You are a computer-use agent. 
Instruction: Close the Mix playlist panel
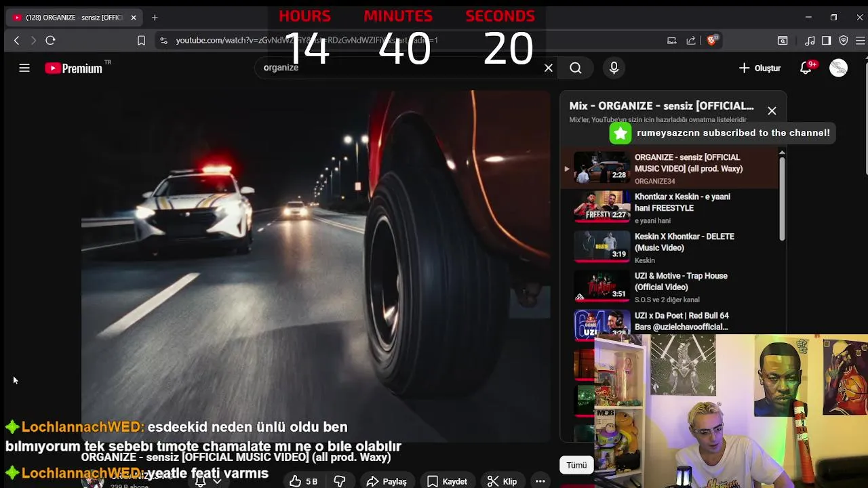772,110
